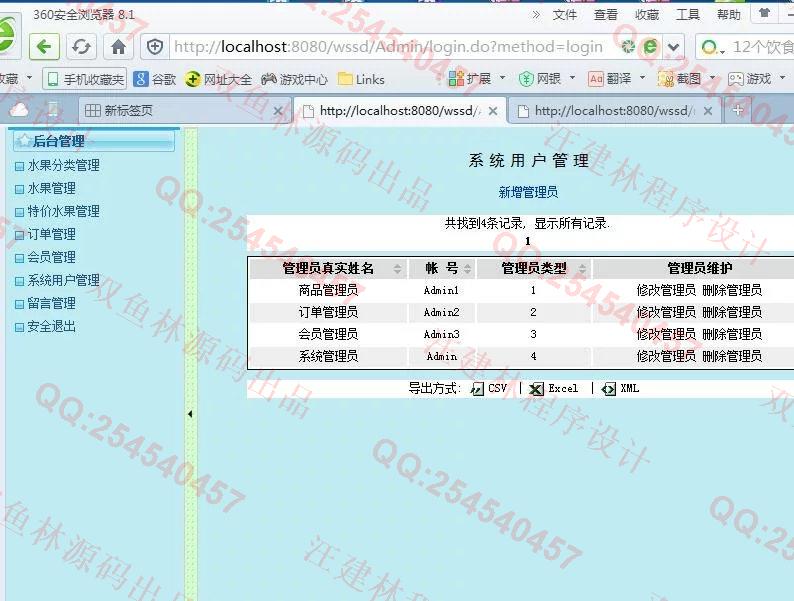Click the Admin2 account cell

(x=442, y=312)
